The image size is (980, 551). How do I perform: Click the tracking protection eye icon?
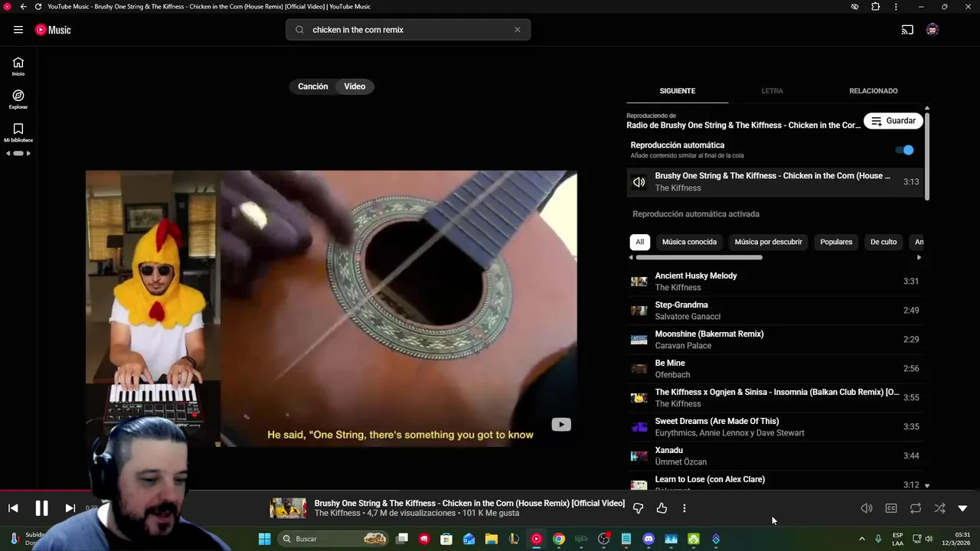[x=854, y=7]
